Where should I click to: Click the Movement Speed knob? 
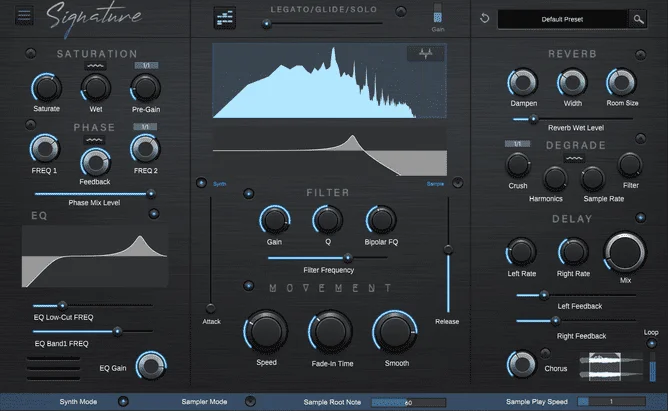266,332
